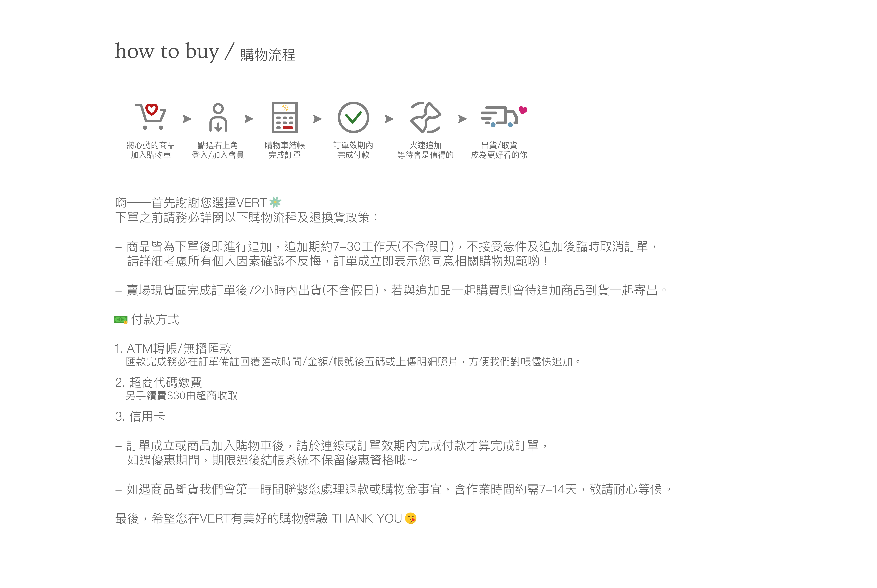The height and width of the screenshot is (588, 877).
Task: Select the 信用卡 payment option text
Action: point(147,416)
